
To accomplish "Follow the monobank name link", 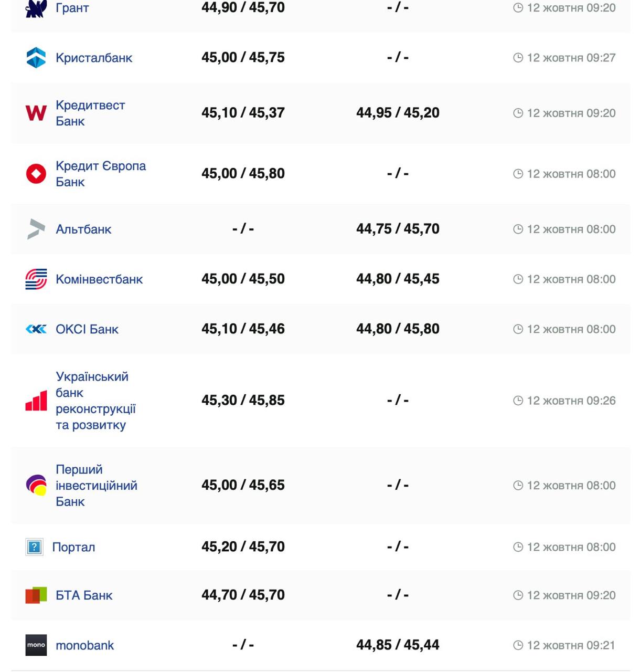I will click(x=84, y=645).
